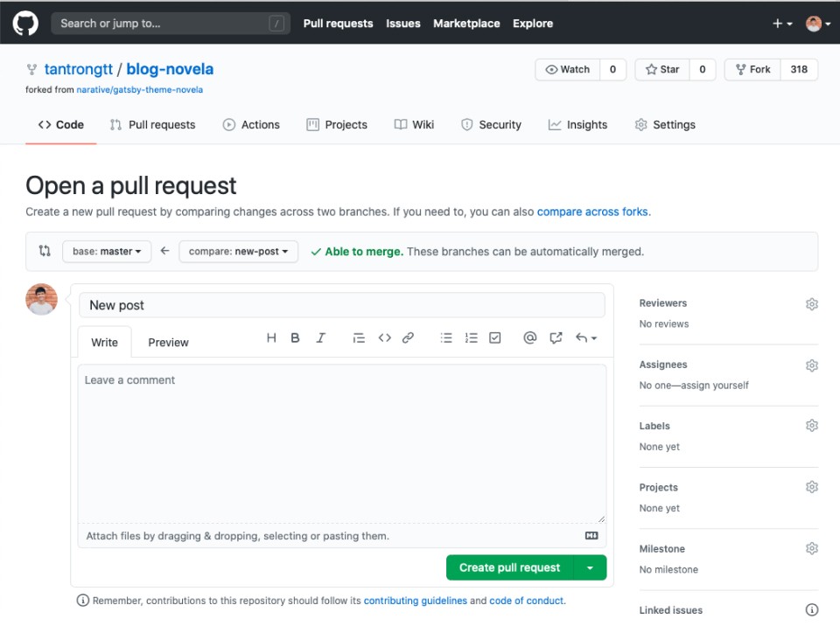Open the Insights tab
Viewport: 840px width, 626px height.
point(578,125)
